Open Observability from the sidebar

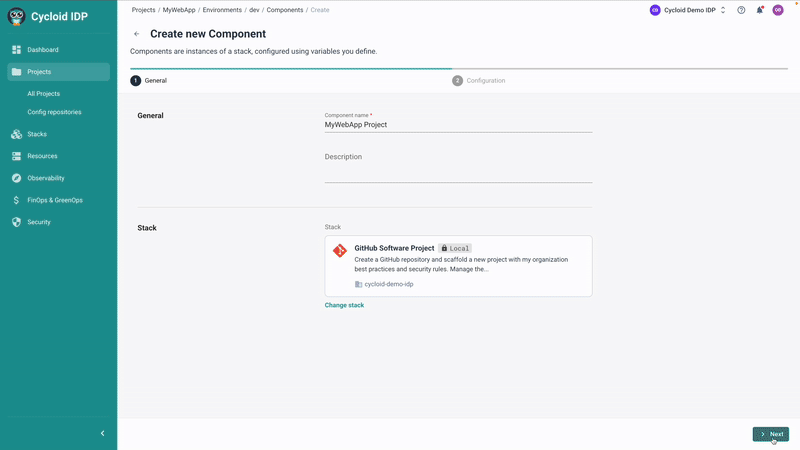[x=45, y=178]
